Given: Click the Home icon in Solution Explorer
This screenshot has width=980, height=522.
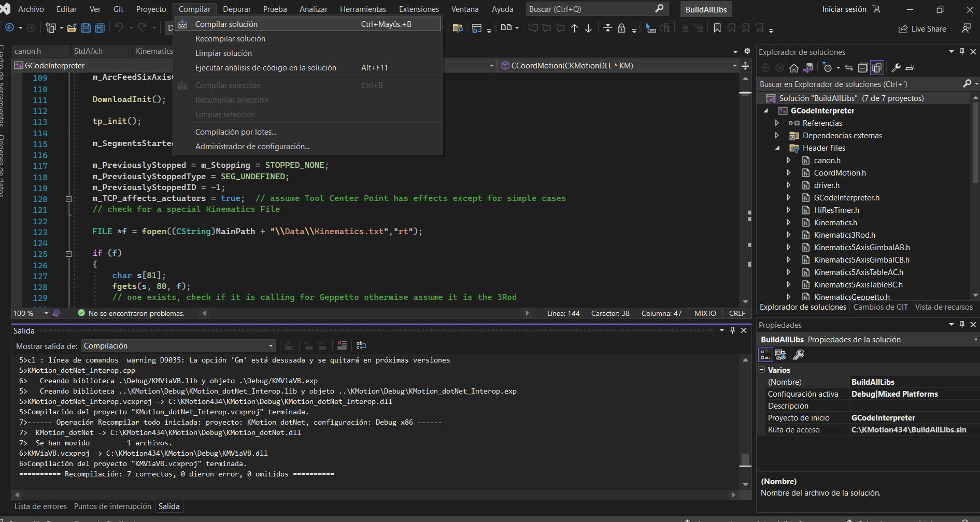Looking at the screenshot, I should [x=793, y=68].
